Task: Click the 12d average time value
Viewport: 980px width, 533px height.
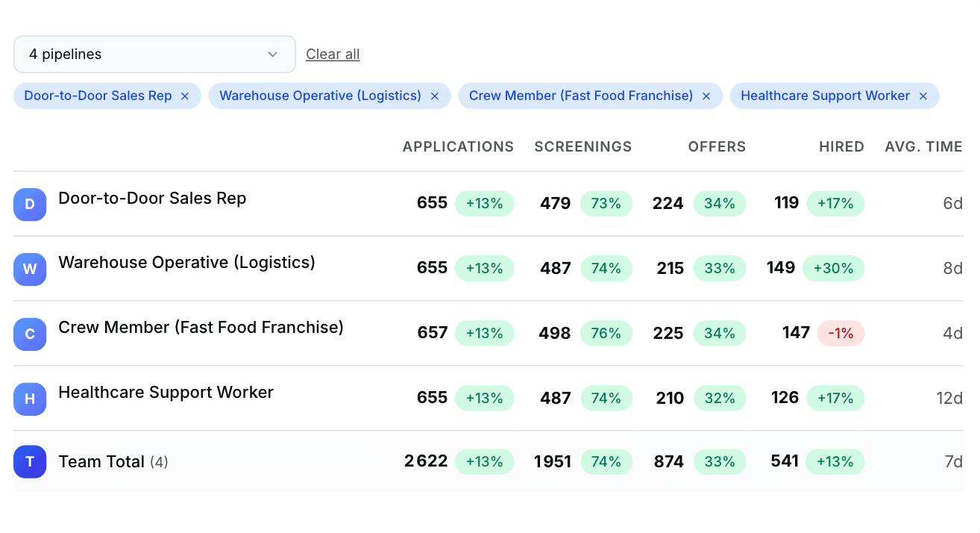Action: [x=949, y=398]
